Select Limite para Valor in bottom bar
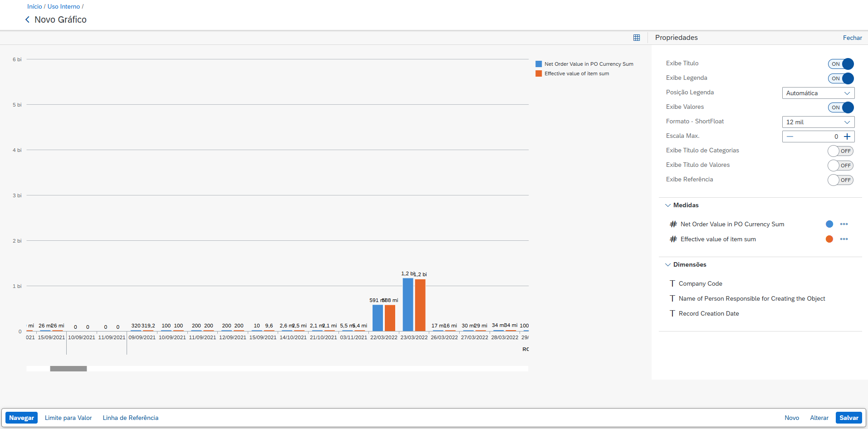Screen dimensions: 868x429 pos(68,418)
